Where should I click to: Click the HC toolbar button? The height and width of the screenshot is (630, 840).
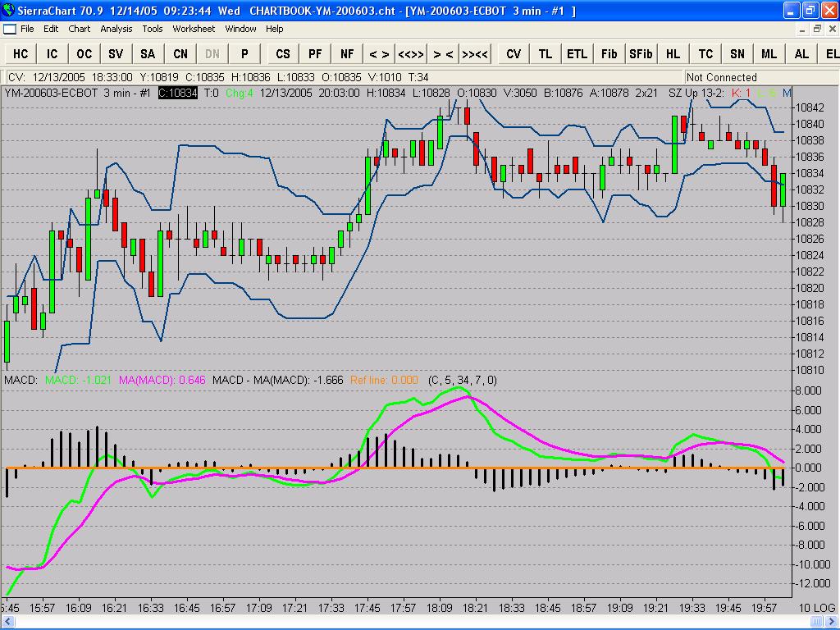(x=21, y=54)
